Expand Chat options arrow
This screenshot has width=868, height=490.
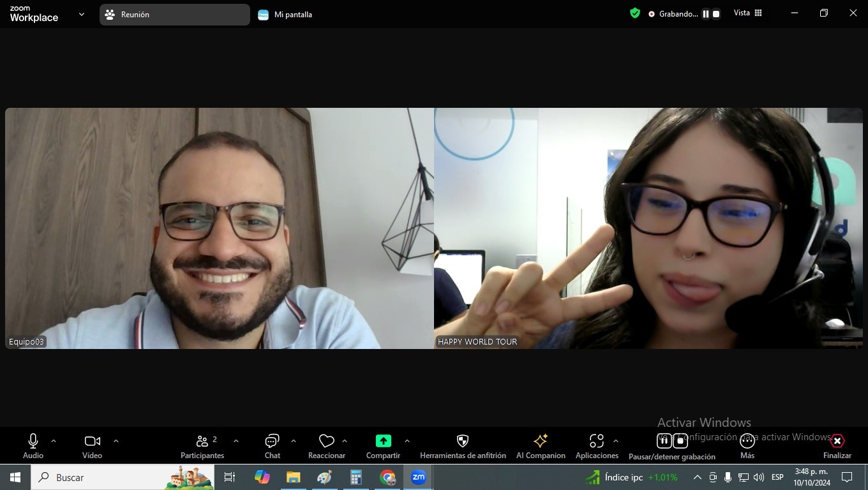(x=294, y=441)
